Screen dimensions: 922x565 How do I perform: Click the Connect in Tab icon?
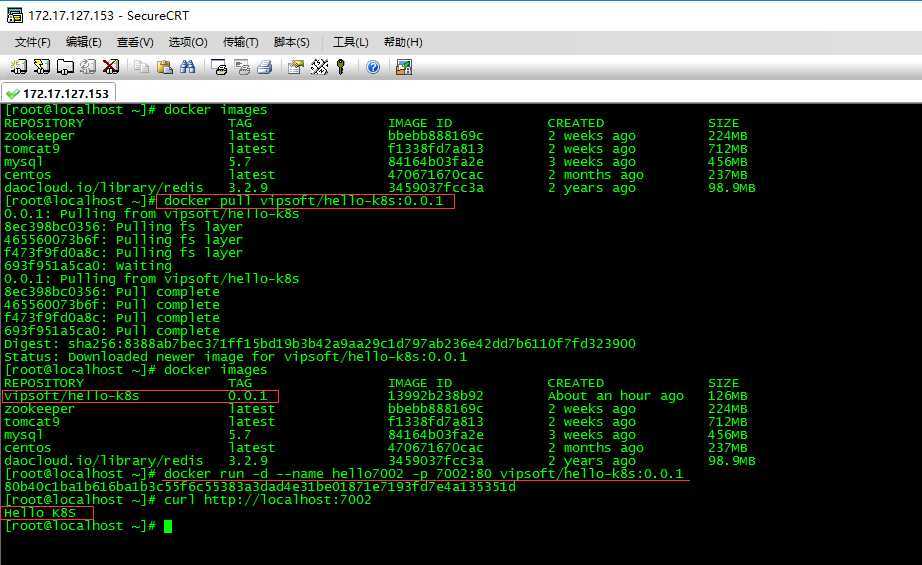point(65,67)
